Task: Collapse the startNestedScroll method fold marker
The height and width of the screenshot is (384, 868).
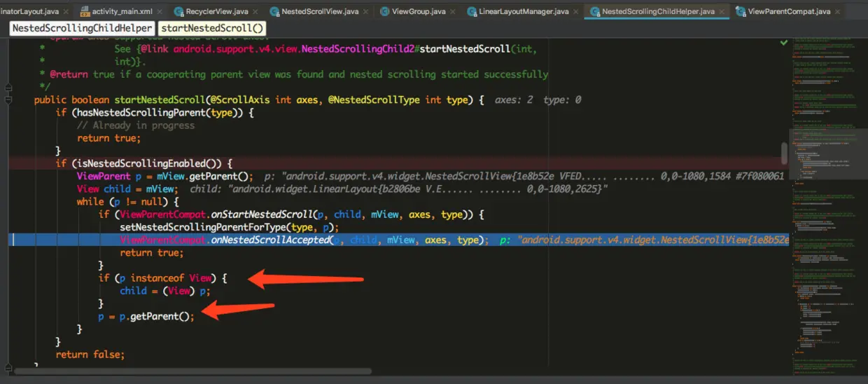Action: pos(8,100)
